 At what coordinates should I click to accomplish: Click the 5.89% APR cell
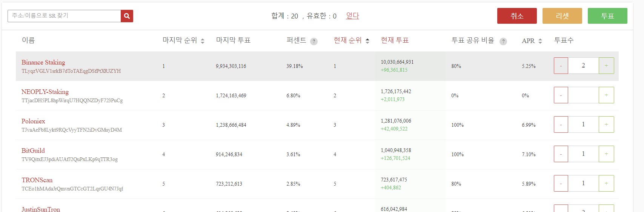(x=529, y=184)
